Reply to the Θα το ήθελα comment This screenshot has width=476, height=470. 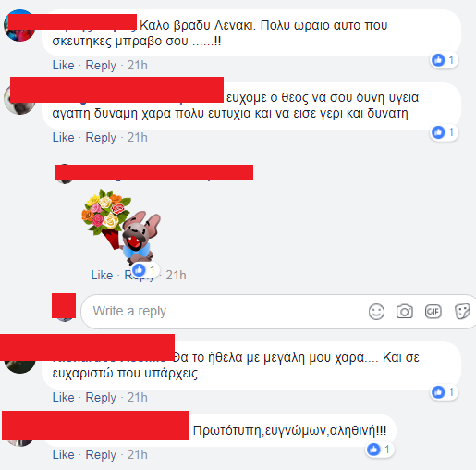[101, 398]
